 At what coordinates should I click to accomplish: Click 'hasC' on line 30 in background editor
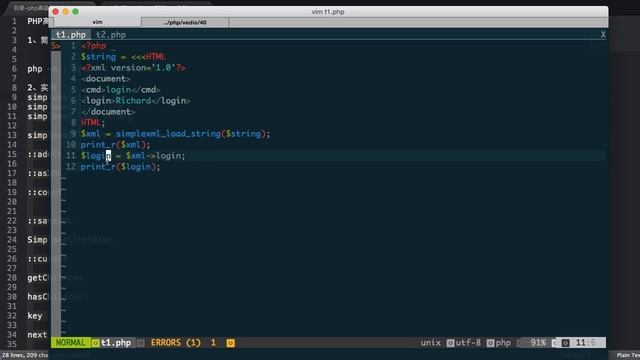coord(37,297)
